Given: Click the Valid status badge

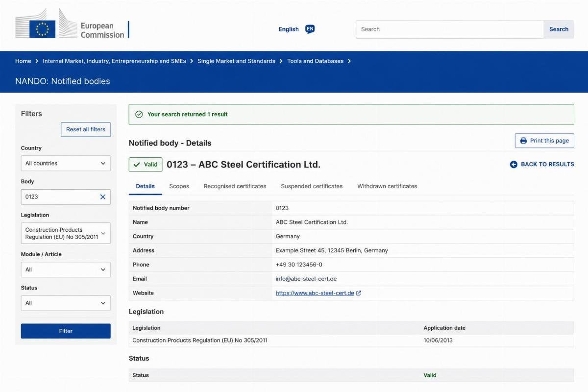Looking at the screenshot, I should (146, 165).
